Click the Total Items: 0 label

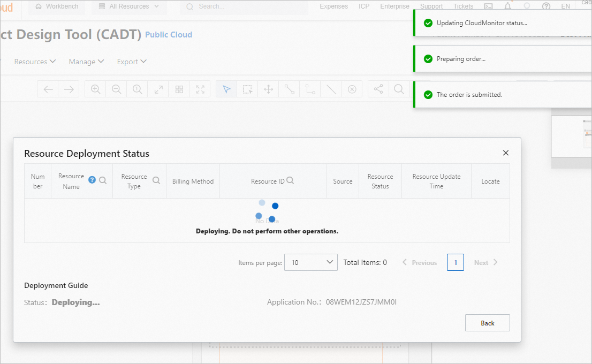[365, 262]
